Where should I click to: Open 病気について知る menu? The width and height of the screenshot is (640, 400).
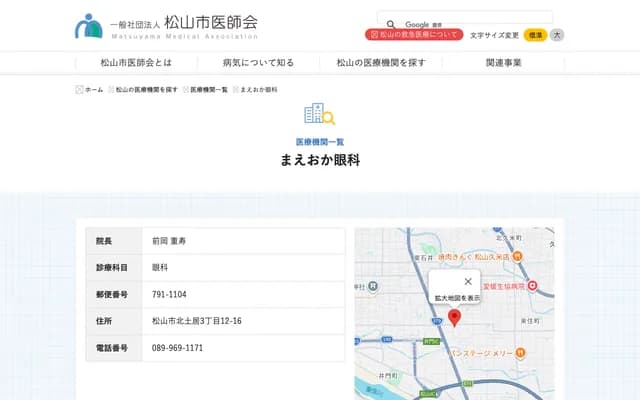tap(258, 62)
